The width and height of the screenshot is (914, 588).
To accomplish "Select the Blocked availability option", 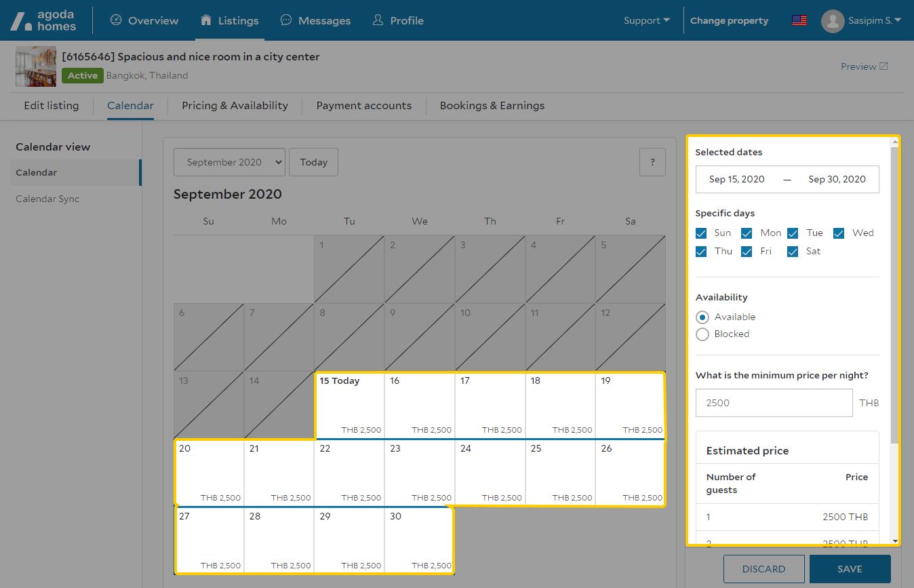I will (702, 334).
